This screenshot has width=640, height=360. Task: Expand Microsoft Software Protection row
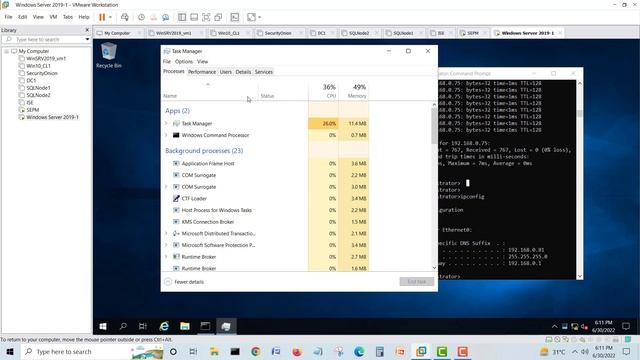[166, 245]
